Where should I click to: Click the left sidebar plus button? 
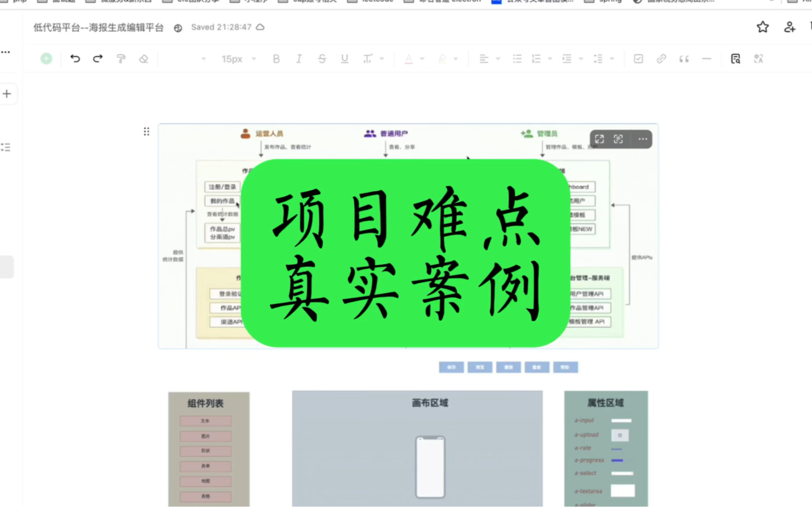click(x=7, y=94)
